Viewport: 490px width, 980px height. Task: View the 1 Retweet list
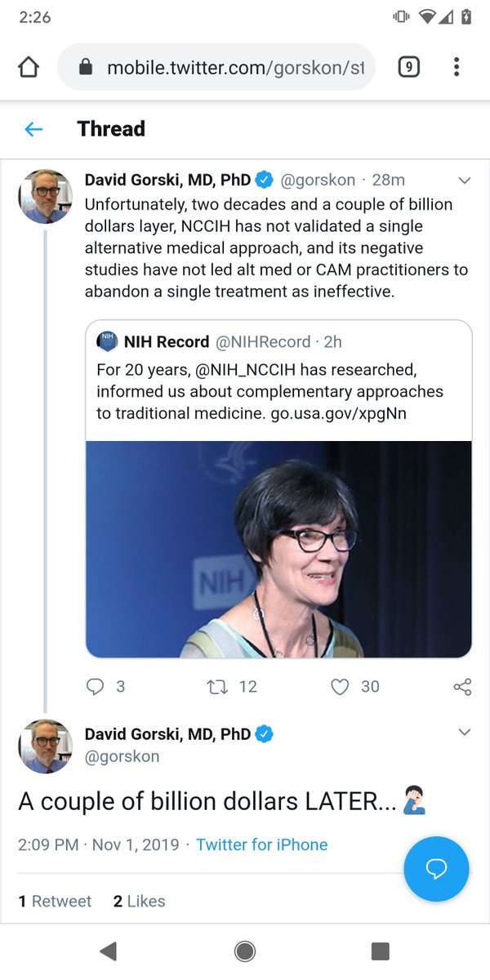55,901
